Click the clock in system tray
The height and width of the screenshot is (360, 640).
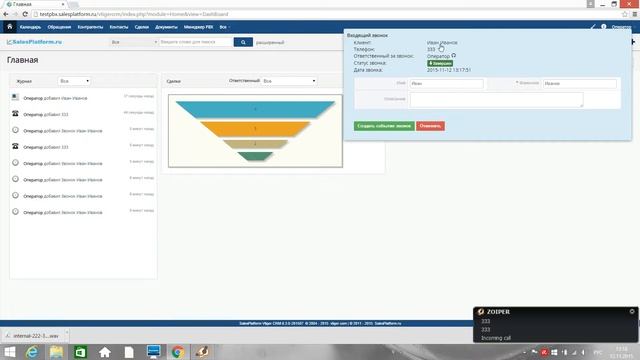(621, 352)
